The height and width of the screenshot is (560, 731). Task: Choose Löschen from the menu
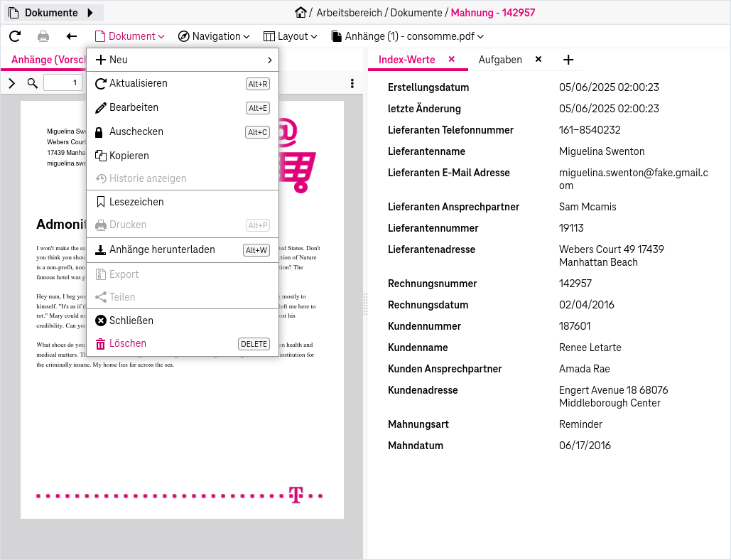coord(183,344)
